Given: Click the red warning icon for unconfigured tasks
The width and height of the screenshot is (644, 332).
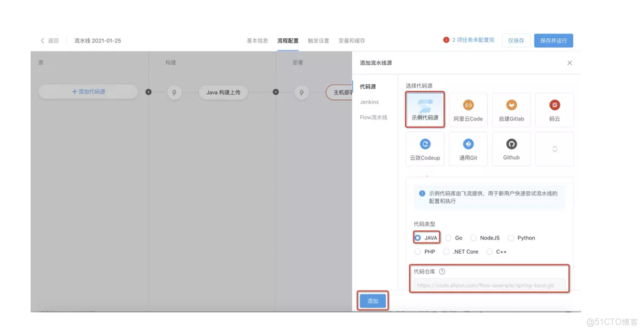Looking at the screenshot, I should 446,40.
